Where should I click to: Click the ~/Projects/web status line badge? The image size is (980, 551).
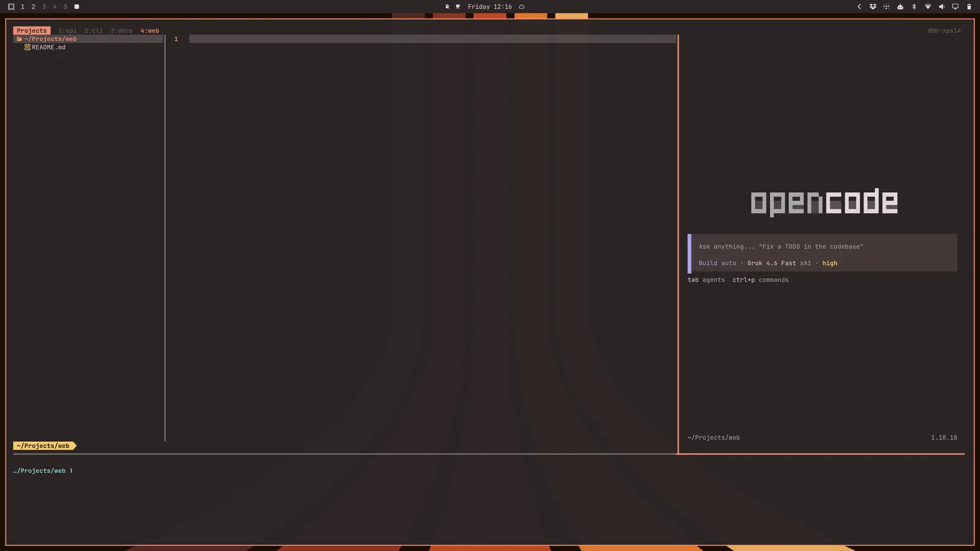click(44, 446)
